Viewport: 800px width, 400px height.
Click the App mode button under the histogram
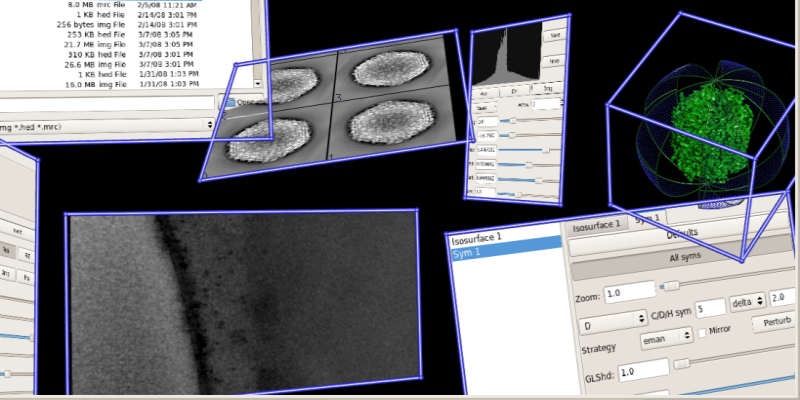coord(484,94)
